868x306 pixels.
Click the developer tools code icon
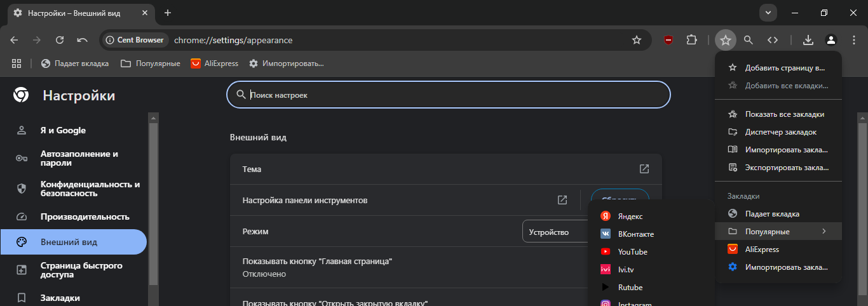[772, 40]
